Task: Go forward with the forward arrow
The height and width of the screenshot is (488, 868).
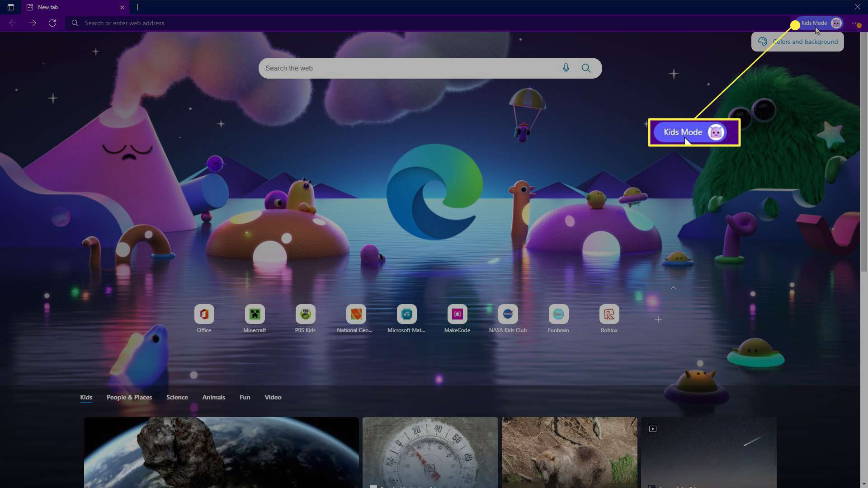Action: click(33, 23)
